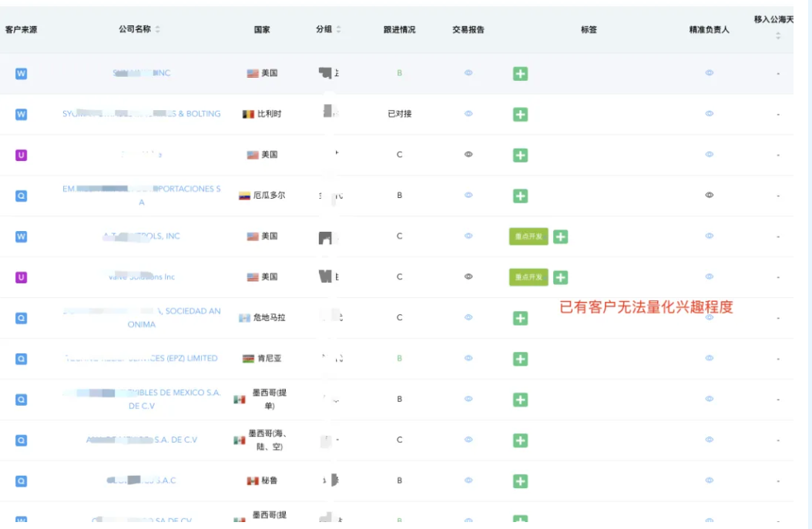Click the 跟进情况 column header
This screenshot has width=812, height=529.
pyautogui.click(x=399, y=29)
